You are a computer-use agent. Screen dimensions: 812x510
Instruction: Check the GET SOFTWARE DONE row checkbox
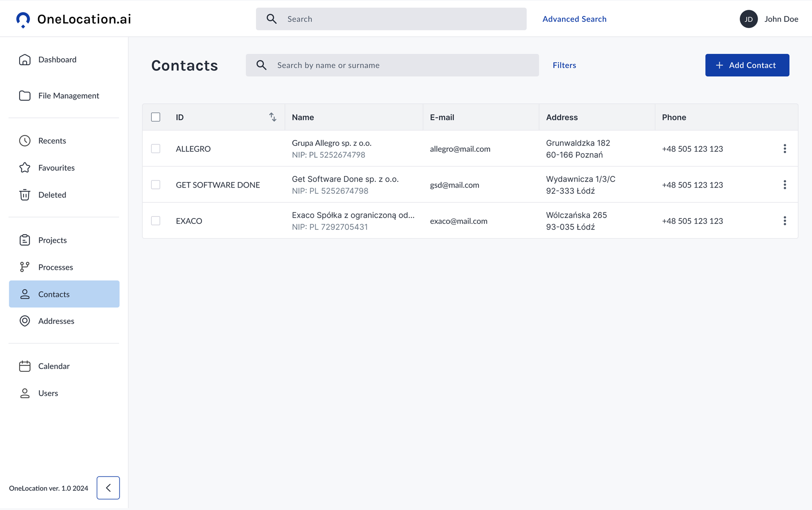[x=156, y=185]
